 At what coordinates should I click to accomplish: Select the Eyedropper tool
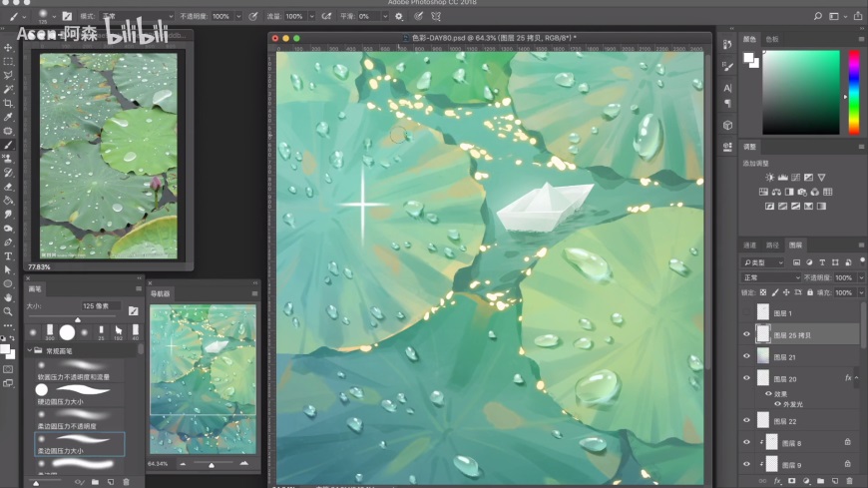pyautogui.click(x=8, y=117)
